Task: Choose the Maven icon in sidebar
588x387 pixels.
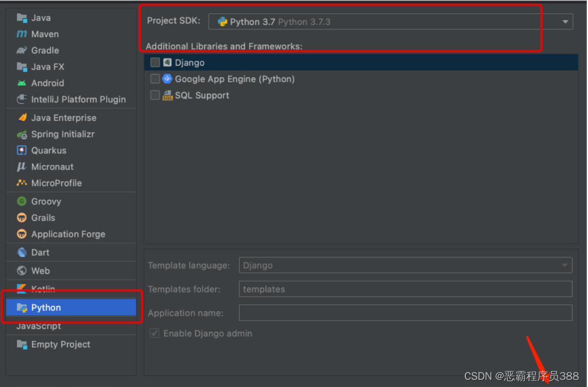Action: (x=22, y=34)
